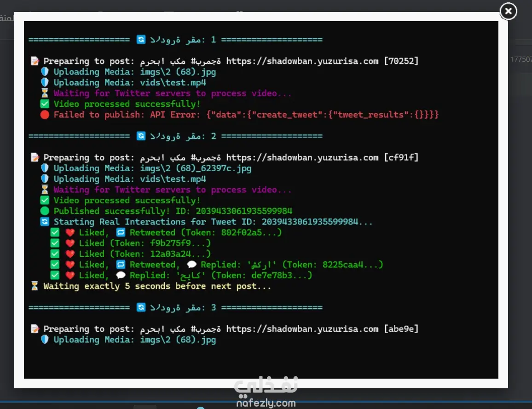The image size is (532, 409).
Task: Click the heart icon on the f9b275f9 token line
Action: tap(70, 243)
